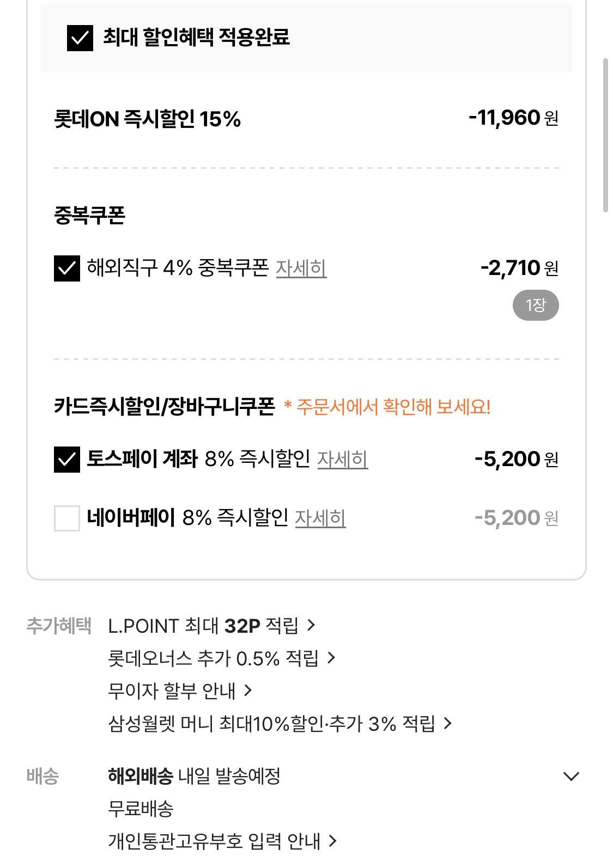Image resolution: width=613 pixels, height=868 pixels.
Task: Open 롯데오너스 추가 0.5% 적립 info
Action: 213,658
